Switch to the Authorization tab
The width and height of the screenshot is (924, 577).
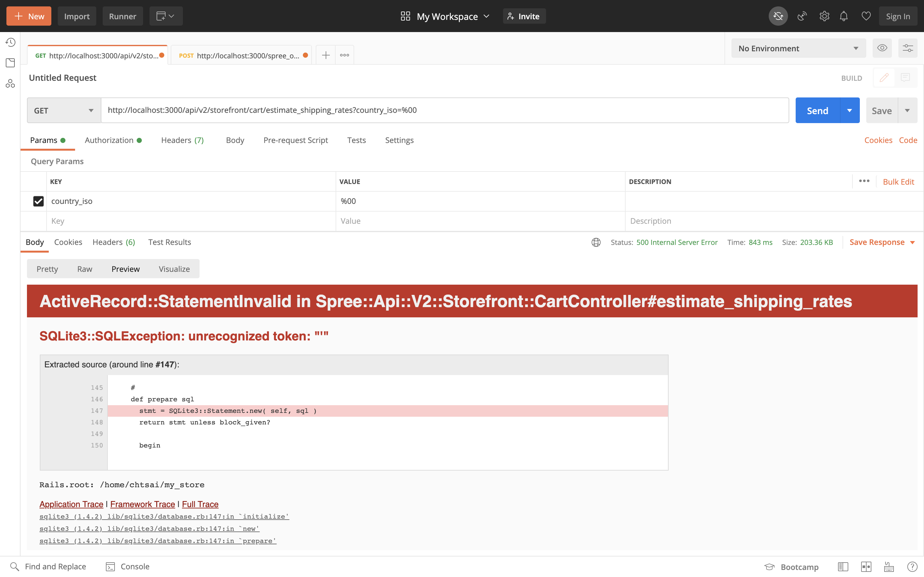[109, 140]
